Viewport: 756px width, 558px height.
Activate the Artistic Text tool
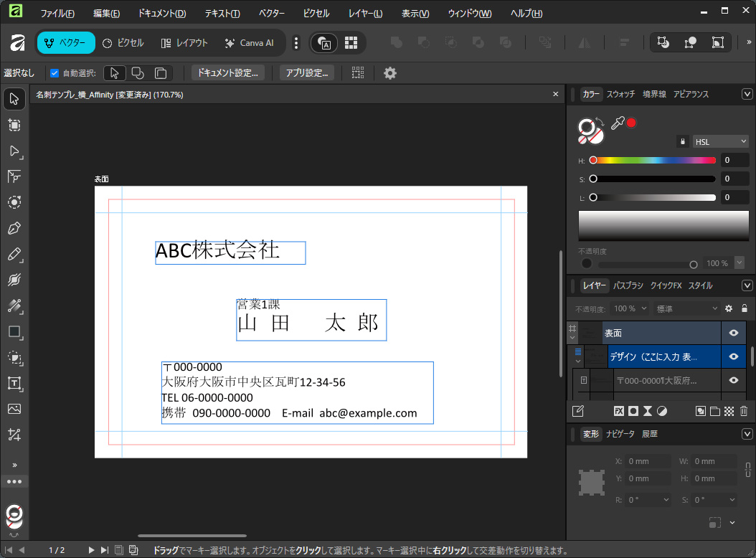14,384
